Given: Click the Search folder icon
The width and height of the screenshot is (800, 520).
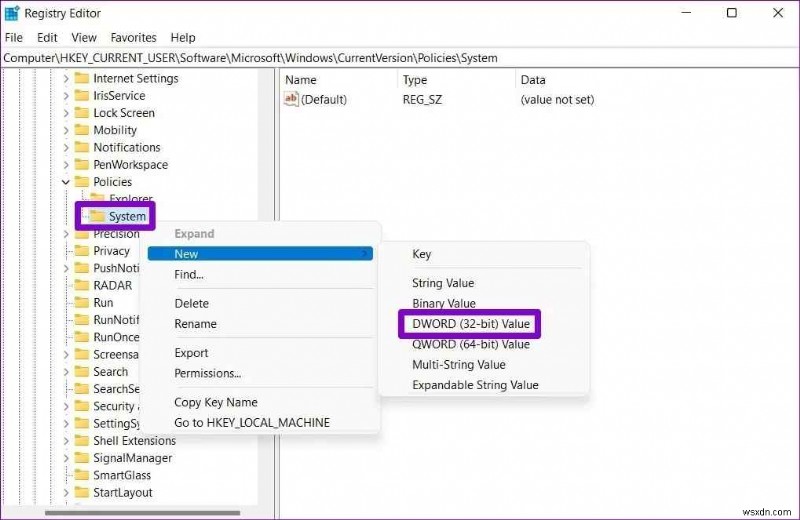Looking at the screenshot, I should click(x=82, y=372).
